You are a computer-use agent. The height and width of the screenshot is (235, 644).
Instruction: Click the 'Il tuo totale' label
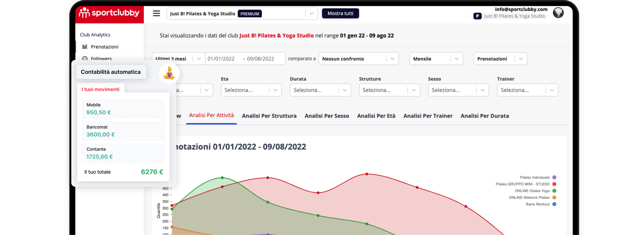[97, 172]
